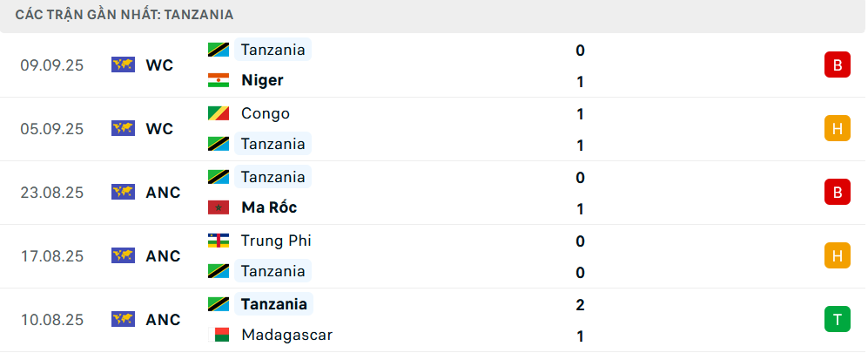Click the Central African Republic flag icon
Image resolution: width=868 pixels, height=353 pixels.
tap(218, 241)
